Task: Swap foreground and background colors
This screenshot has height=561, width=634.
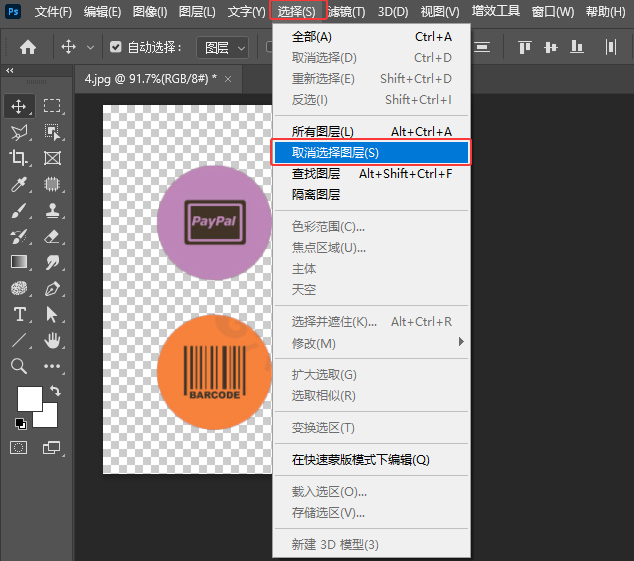Action: coord(55,391)
